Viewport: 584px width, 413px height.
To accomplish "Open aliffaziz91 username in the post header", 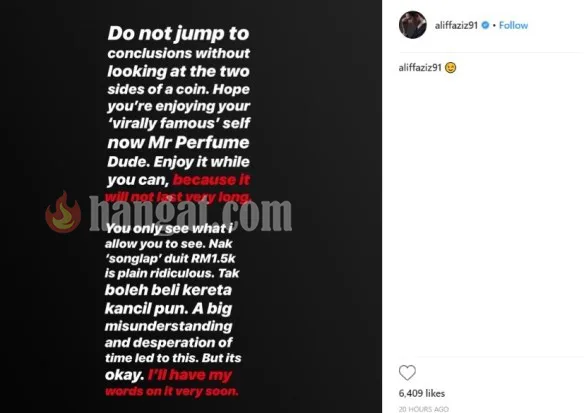I will point(456,25).
